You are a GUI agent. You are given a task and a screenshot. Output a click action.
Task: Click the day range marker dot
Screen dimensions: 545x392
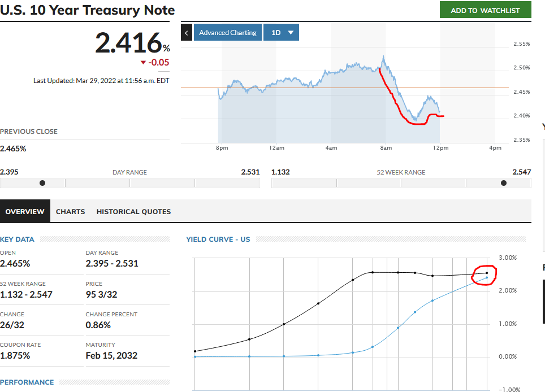[42, 183]
